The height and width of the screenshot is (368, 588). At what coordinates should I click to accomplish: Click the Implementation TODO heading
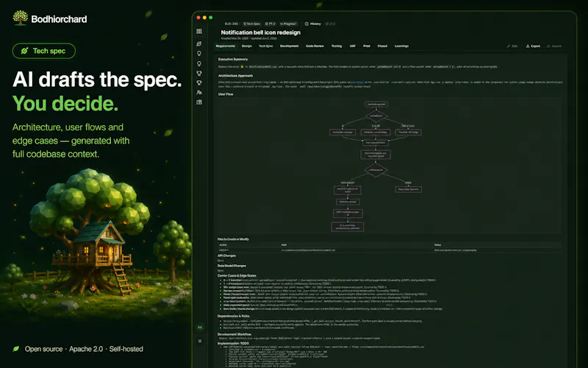coord(233,343)
